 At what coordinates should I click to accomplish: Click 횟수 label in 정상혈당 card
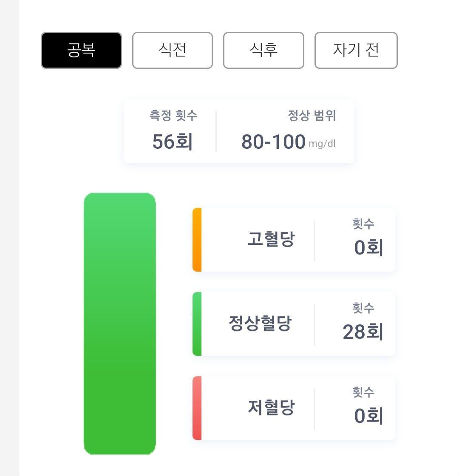point(363,308)
